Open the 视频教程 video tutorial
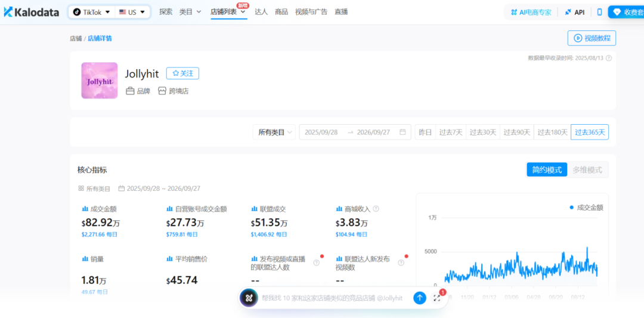Image resolution: width=644 pixels, height=318 pixels. [592, 38]
